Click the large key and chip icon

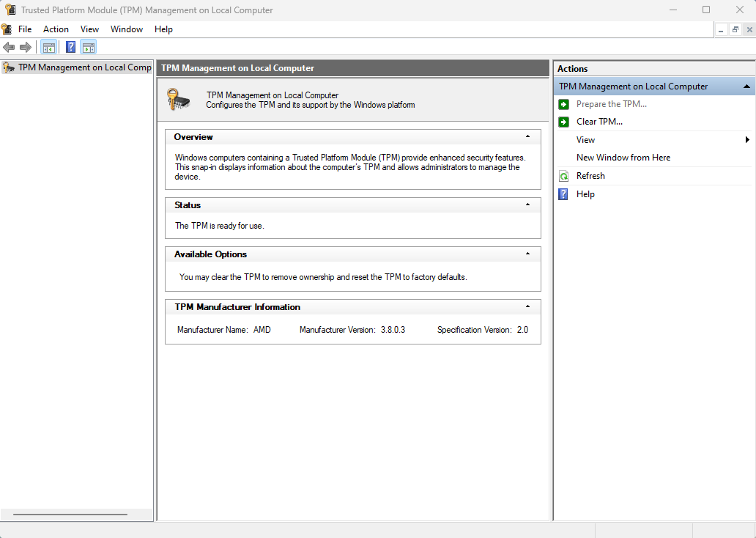click(178, 99)
